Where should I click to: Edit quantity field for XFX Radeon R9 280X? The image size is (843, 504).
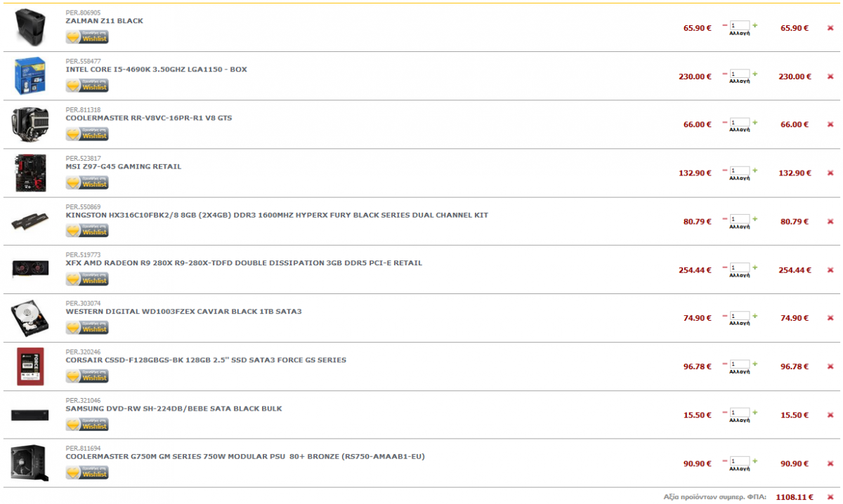(x=740, y=267)
